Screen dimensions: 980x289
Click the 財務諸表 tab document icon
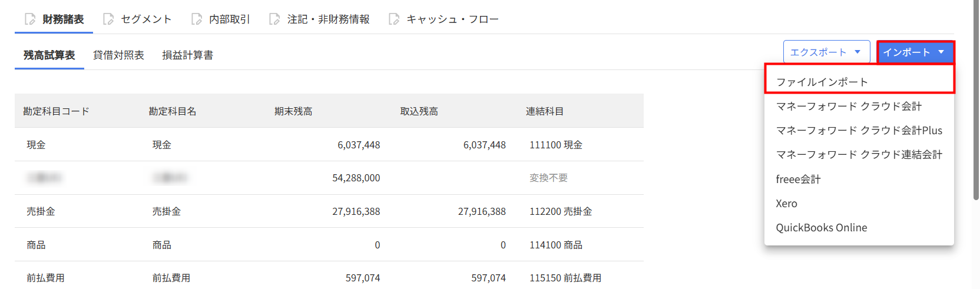point(30,19)
